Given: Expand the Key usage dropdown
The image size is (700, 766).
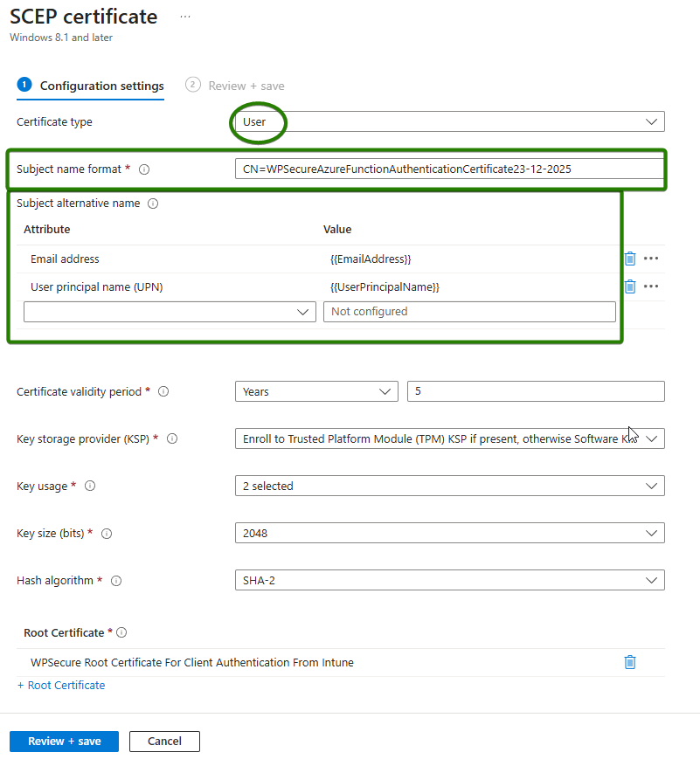Looking at the screenshot, I should click(449, 486).
